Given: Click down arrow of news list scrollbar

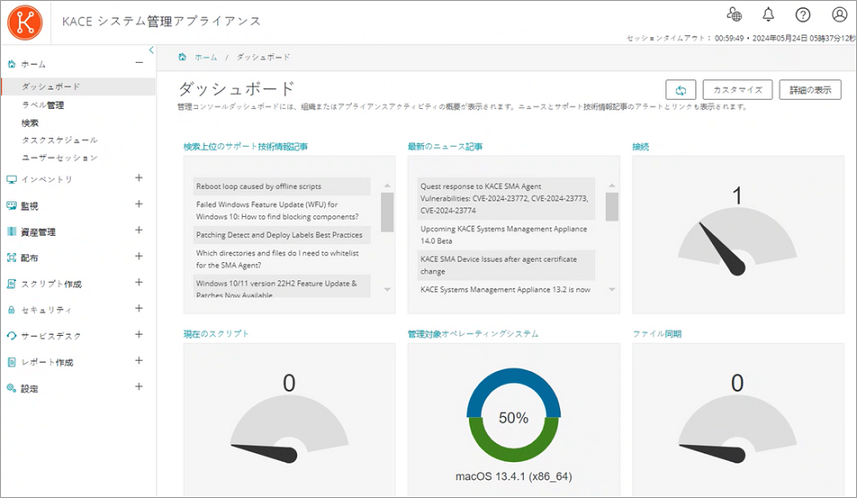Looking at the screenshot, I should point(612,290).
